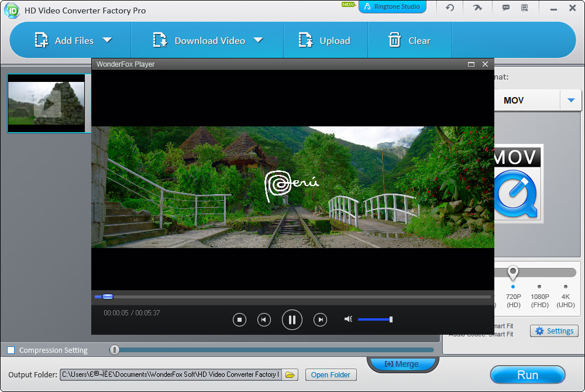Image resolution: width=585 pixels, height=392 pixels.
Task: Click the Upload button
Action: tap(324, 40)
